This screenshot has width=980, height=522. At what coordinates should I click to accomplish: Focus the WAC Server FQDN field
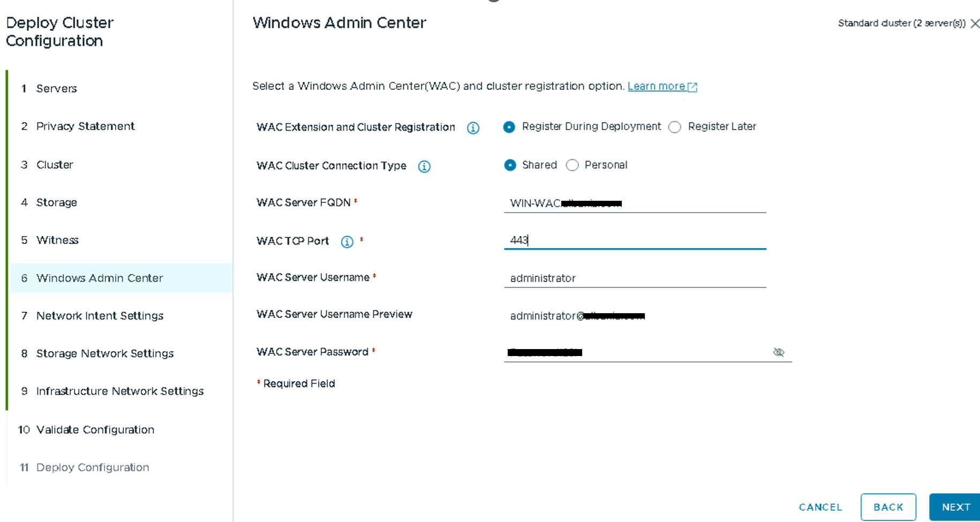635,203
